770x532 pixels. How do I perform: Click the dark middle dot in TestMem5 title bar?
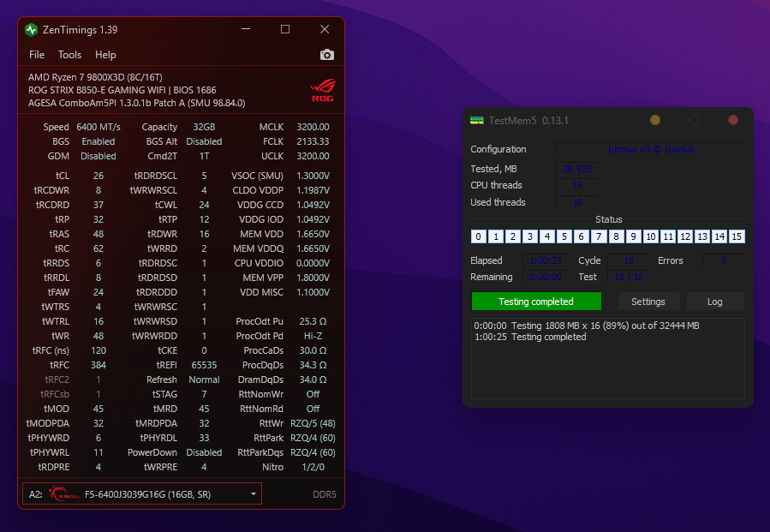tap(694, 120)
